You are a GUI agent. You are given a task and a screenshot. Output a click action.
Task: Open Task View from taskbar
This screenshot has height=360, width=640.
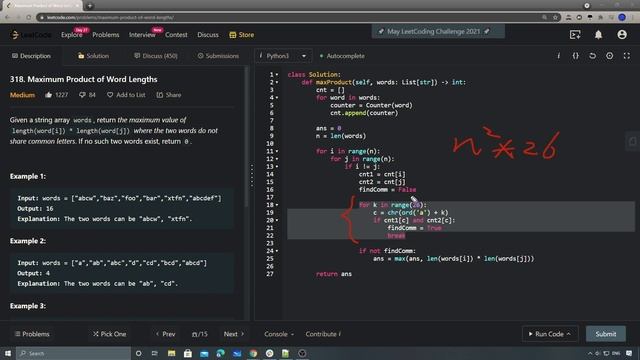click(x=155, y=353)
